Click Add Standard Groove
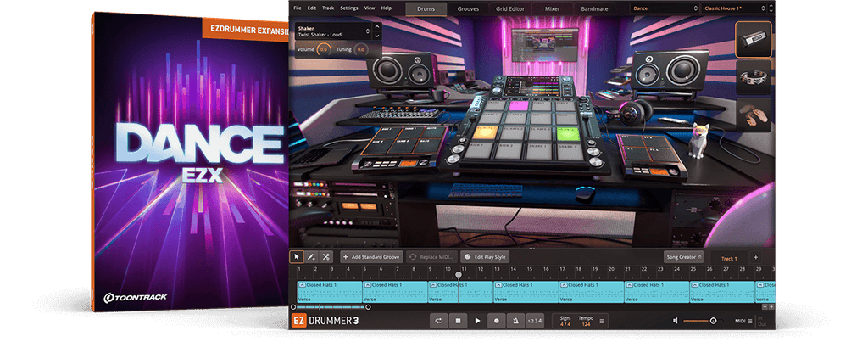This screenshot has height=353, width=868. (x=371, y=257)
